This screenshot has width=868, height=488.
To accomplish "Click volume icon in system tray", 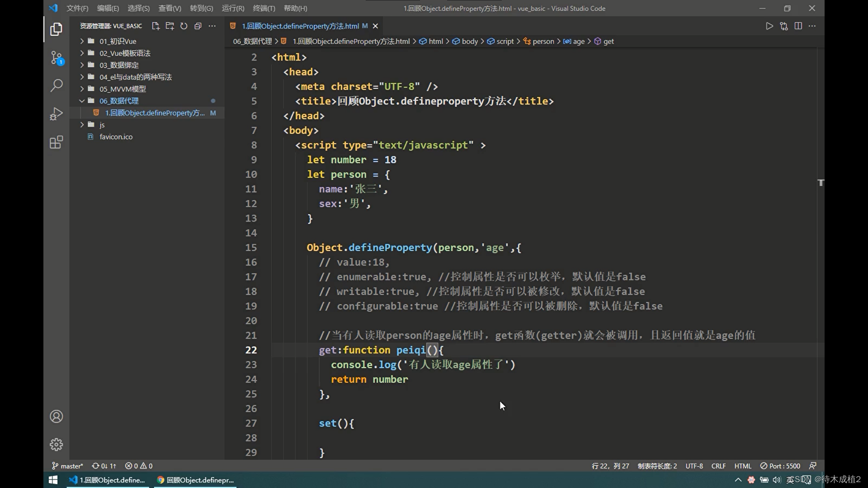I will [777, 480].
